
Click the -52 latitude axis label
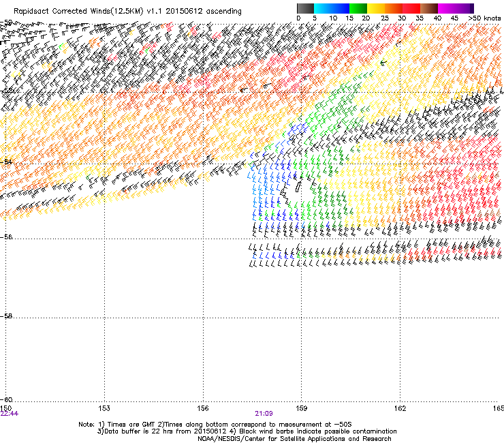6,91
